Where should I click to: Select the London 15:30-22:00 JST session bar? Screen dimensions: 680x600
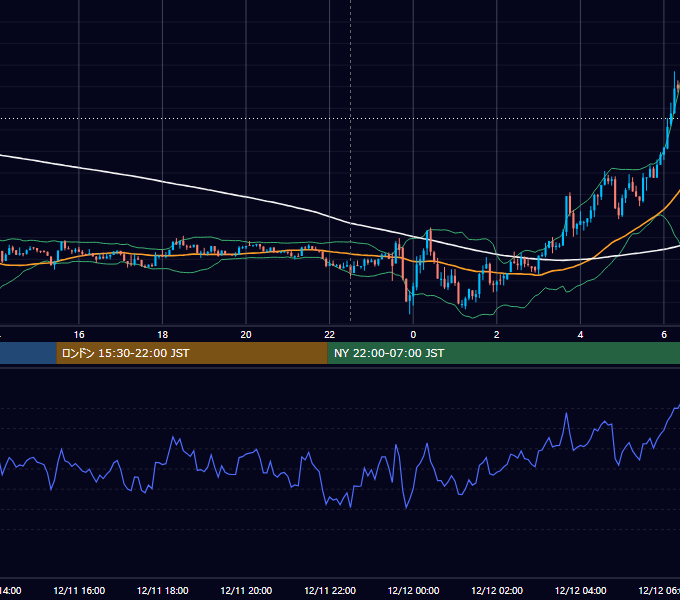[192, 353]
